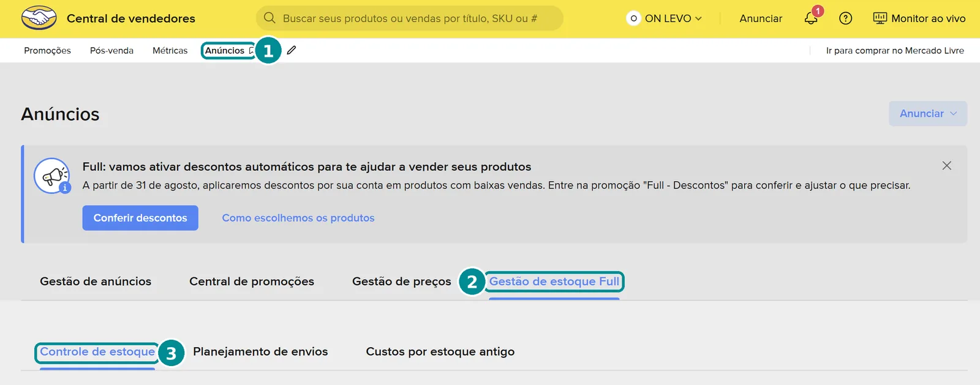Open the Monitor ao vivo link
This screenshot has width=980, height=385.
pos(919,18)
